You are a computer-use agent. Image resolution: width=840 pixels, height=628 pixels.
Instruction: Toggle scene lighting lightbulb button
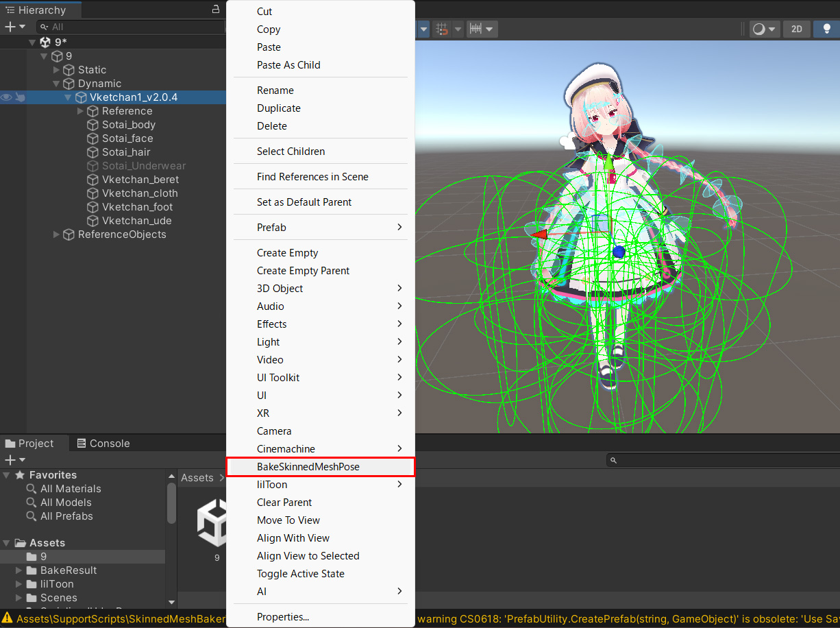pyautogui.click(x=826, y=29)
